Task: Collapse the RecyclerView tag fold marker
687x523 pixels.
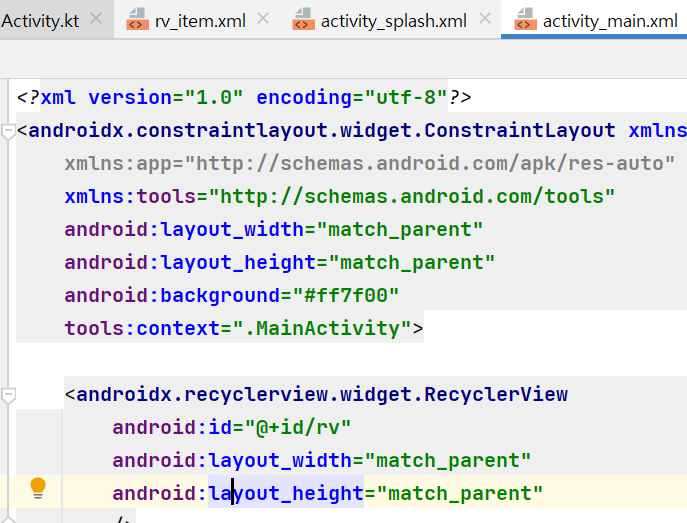Action: click(x=8, y=395)
